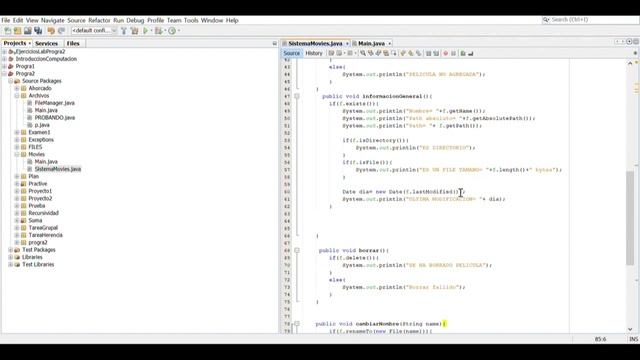Expand the Libraries node
The height and width of the screenshot is (360, 640).
[x=11, y=257]
